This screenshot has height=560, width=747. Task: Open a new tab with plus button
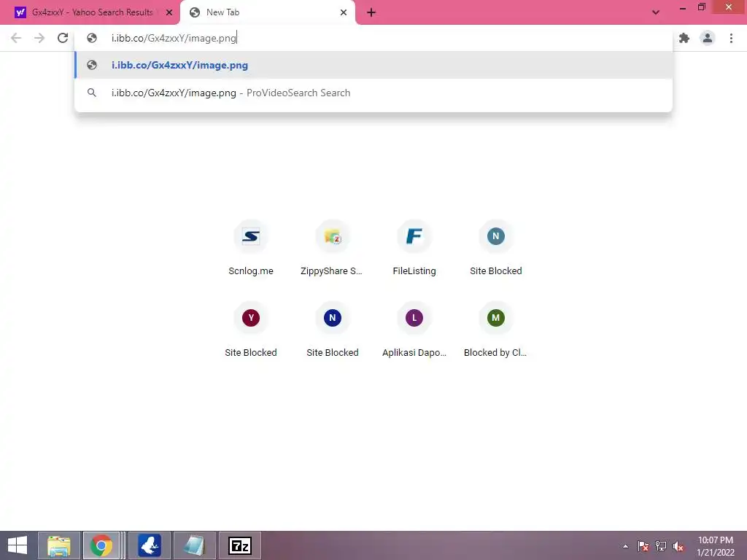point(371,12)
